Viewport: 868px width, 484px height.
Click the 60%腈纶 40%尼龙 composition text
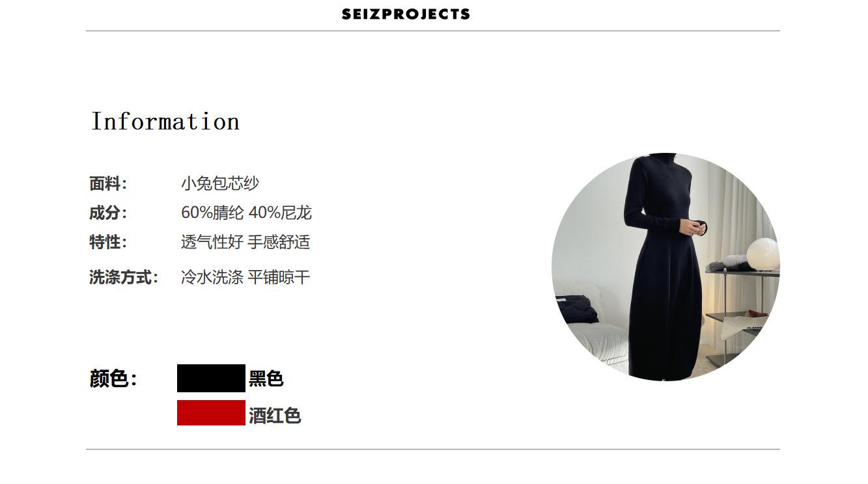coord(246,213)
